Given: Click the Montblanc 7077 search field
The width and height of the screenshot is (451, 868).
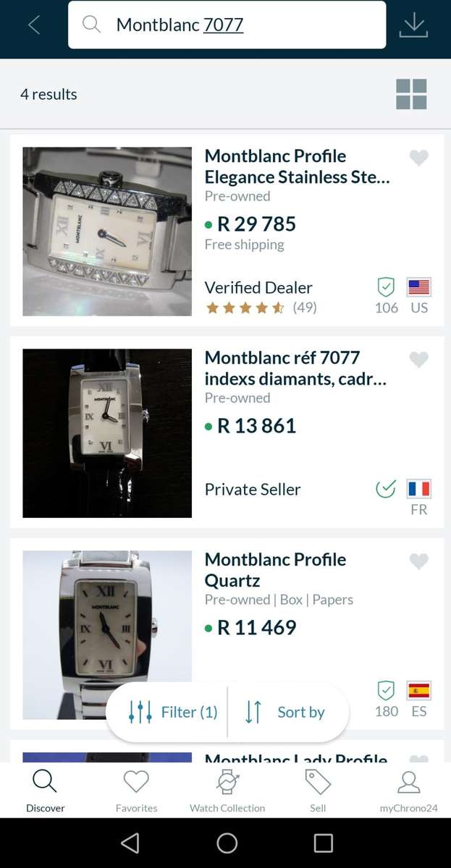Looking at the screenshot, I should tap(239, 25).
